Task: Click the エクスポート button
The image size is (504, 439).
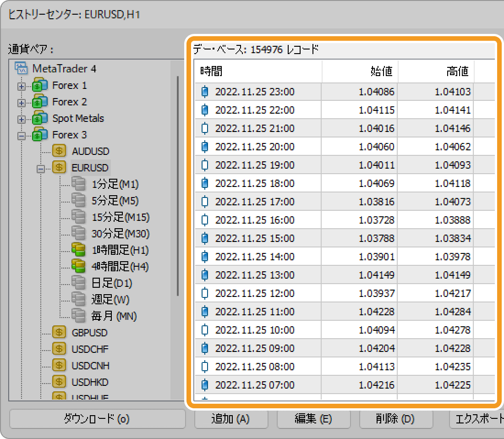Action: coord(477,419)
